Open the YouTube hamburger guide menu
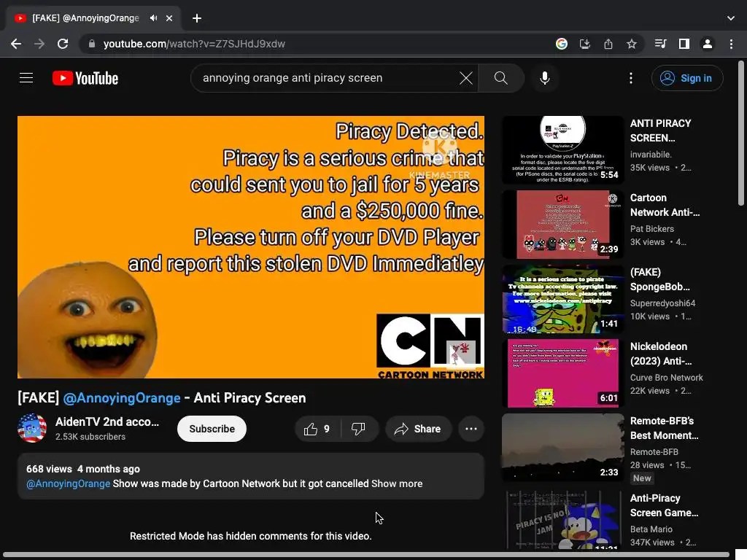 [26, 78]
